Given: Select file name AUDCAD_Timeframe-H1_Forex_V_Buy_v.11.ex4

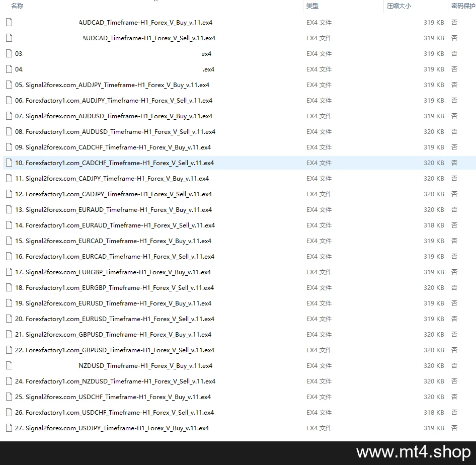Looking at the screenshot, I should click(146, 23).
